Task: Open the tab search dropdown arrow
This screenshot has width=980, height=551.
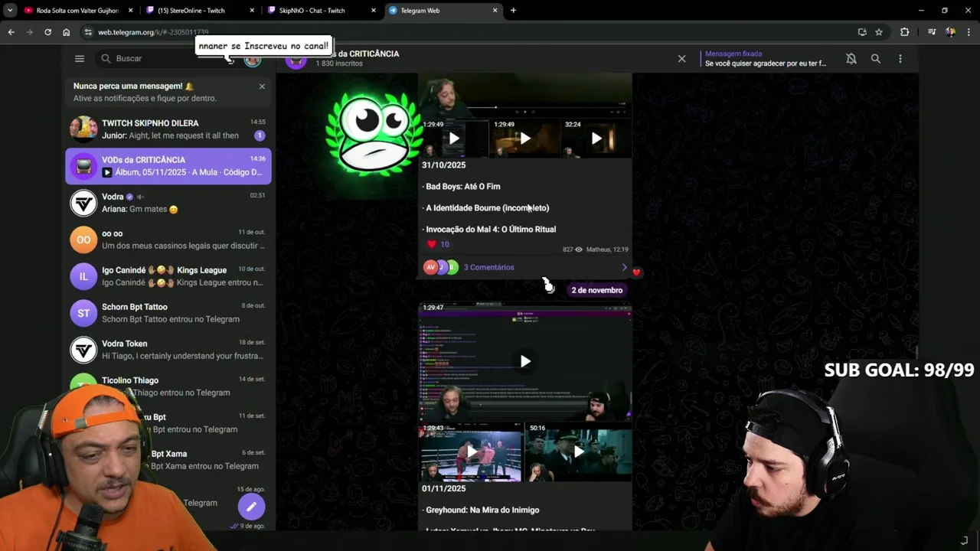Action: coord(10,11)
